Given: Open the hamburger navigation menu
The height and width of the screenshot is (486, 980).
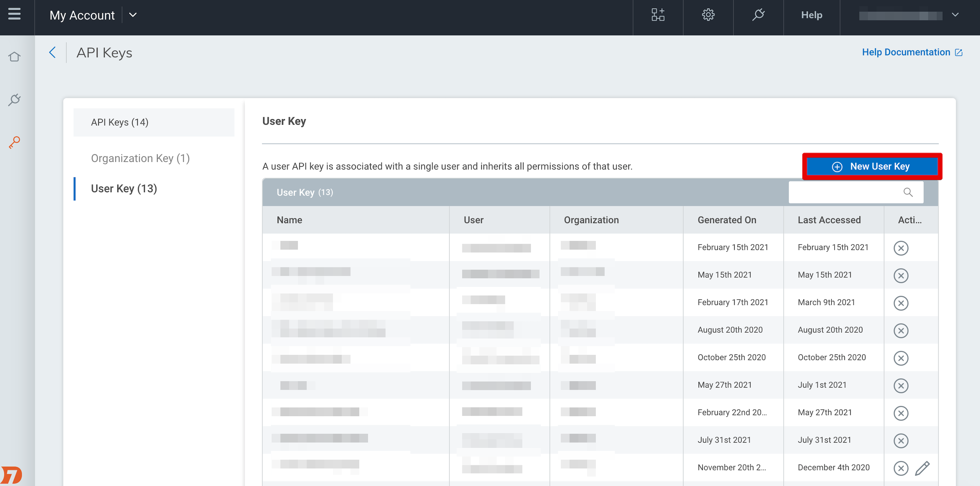Looking at the screenshot, I should 14,14.
